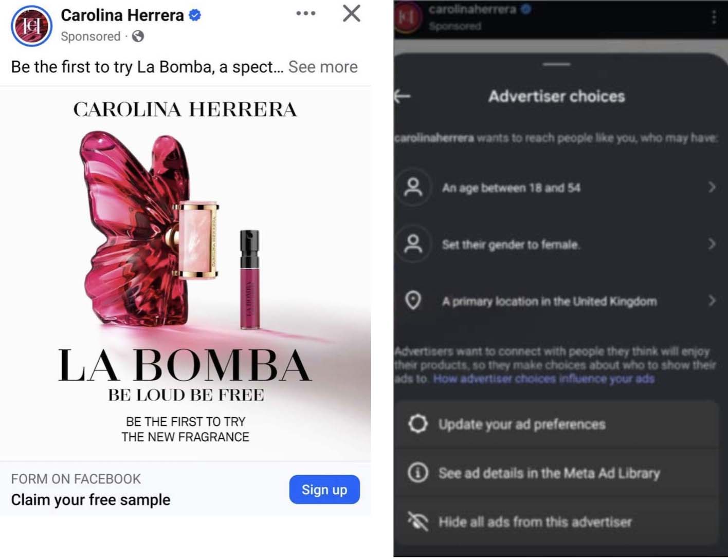Open the Carolina Herrera profile picture

pyautogui.click(x=31, y=26)
